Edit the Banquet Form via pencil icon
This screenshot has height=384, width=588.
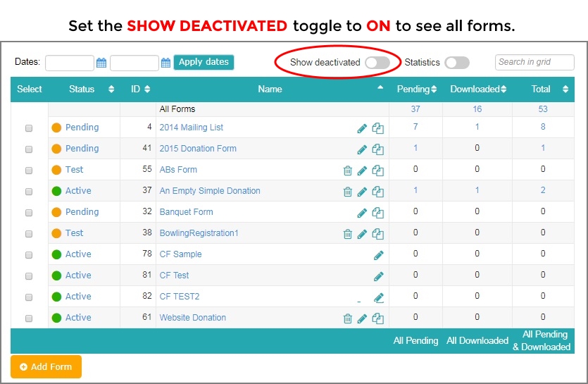click(x=362, y=213)
